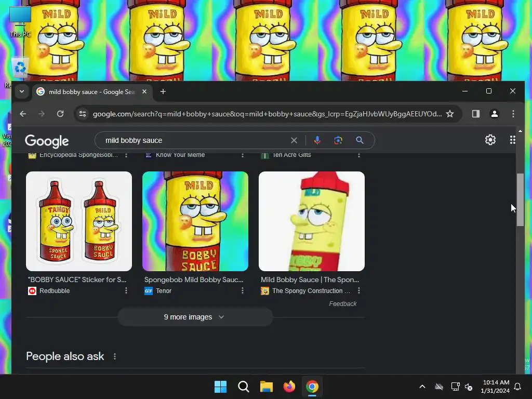
Task: Open options for Redbubble image result
Action: tap(126, 291)
